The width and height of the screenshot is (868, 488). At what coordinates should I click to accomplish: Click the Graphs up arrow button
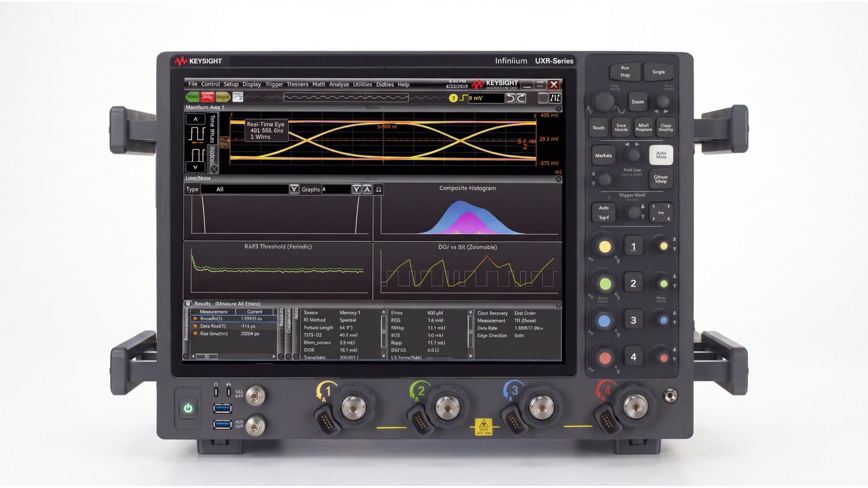tap(367, 189)
